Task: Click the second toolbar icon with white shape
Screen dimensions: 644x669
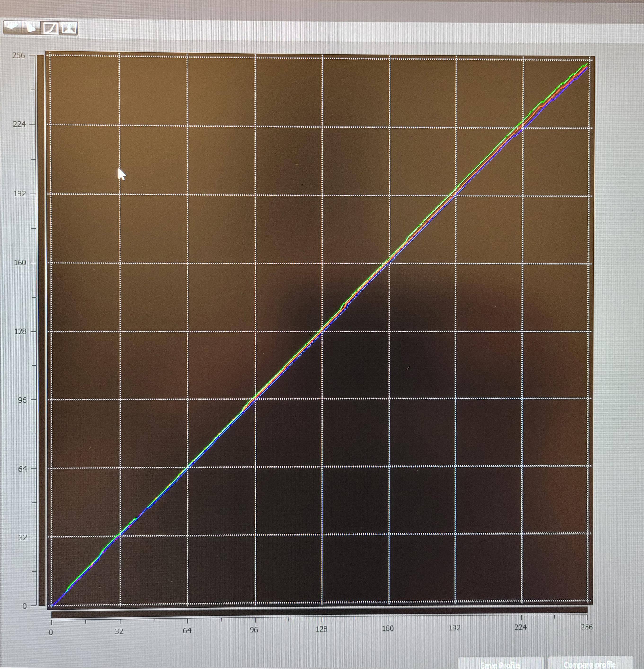Action: [x=31, y=28]
